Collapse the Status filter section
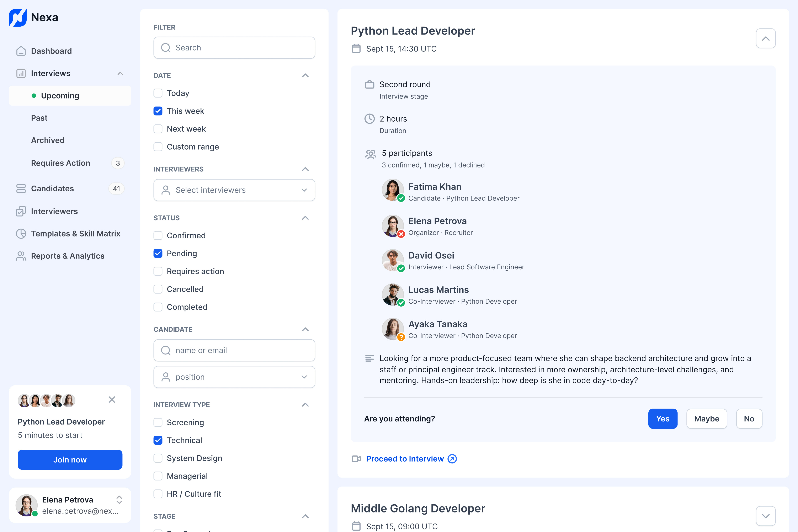The image size is (798, 532). click(305, 218)
